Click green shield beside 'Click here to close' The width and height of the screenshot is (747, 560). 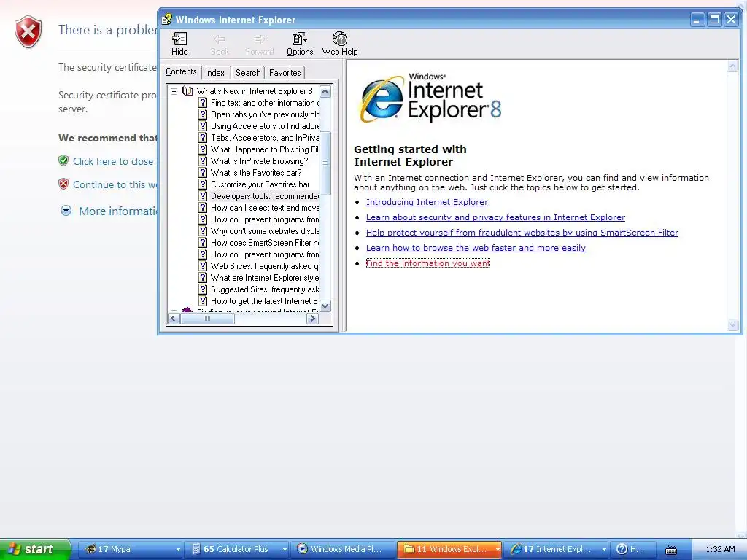tap(63, 160)
